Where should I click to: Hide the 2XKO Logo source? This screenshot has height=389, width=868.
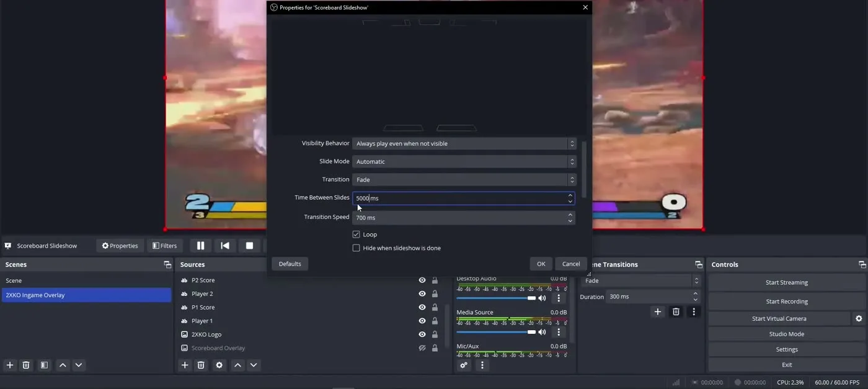(422, 334)
